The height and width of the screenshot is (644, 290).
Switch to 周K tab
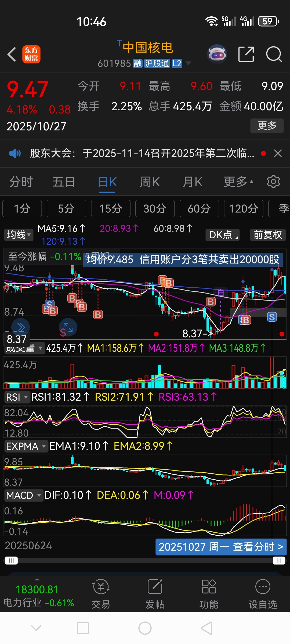click(150, 182)
